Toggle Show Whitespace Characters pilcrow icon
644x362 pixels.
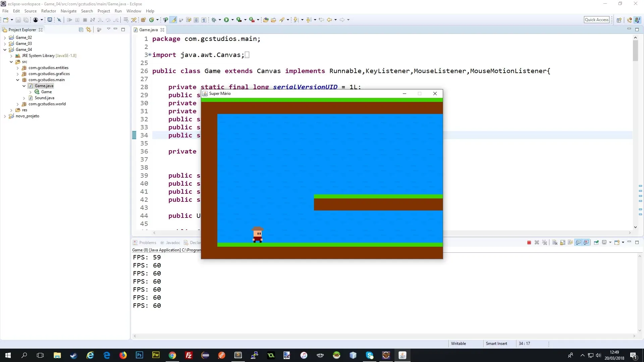click(204, 20)
